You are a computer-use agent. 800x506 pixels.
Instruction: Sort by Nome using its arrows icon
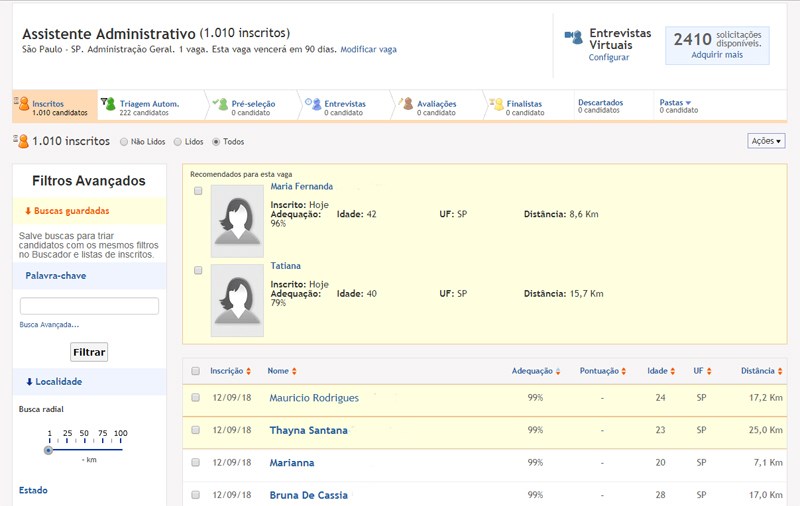point(294,371)
